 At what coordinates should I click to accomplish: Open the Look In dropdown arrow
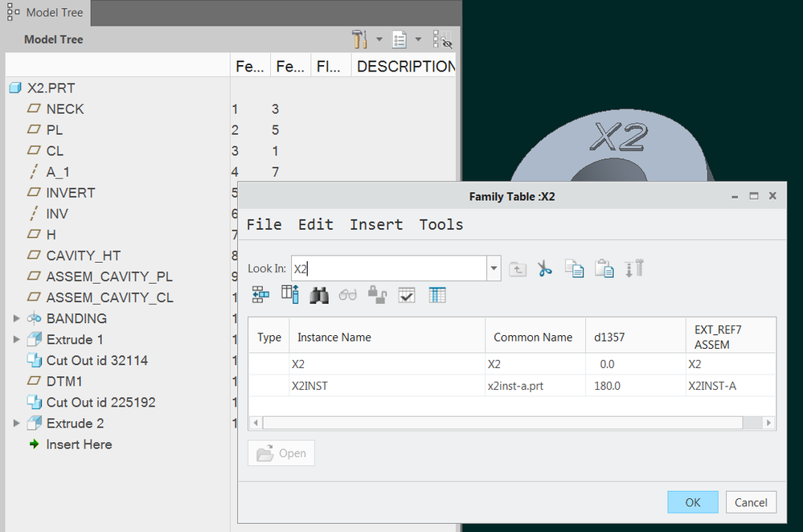[x=494, y=268]
